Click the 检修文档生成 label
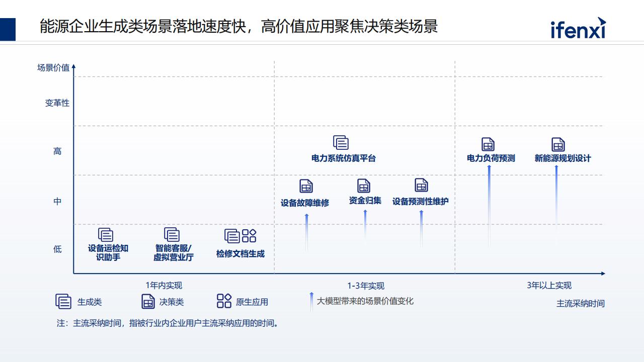644x362 pixels. [x=240, y=254]
